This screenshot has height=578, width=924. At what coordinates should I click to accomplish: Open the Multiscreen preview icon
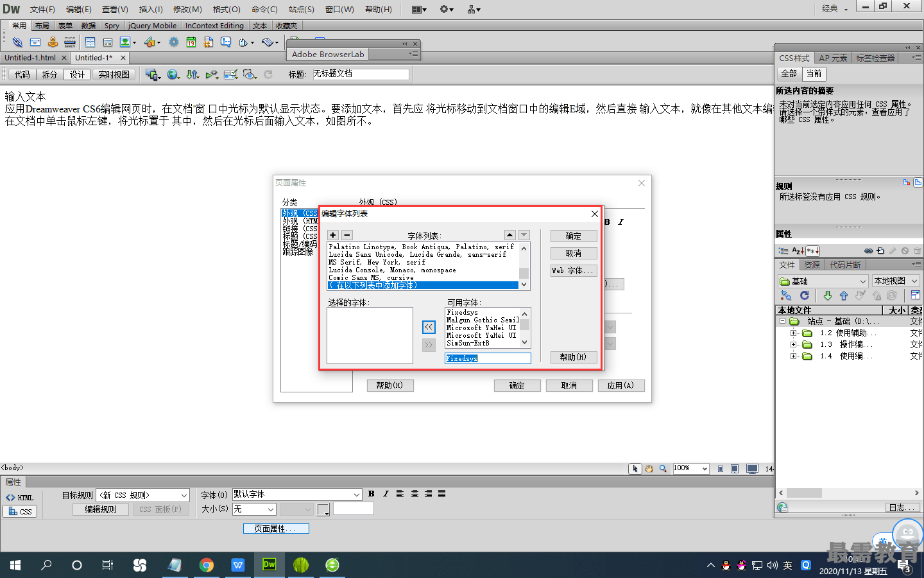tap(152, 74)
